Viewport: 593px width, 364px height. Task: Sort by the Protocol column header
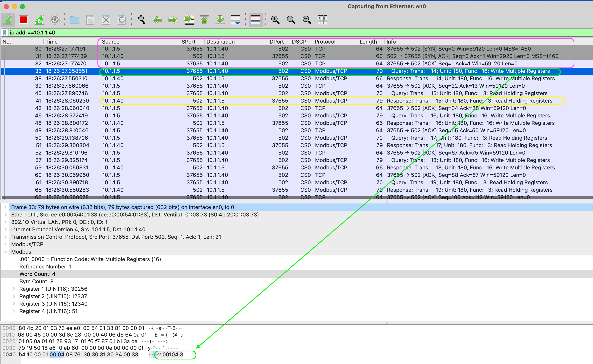[325, 42]
